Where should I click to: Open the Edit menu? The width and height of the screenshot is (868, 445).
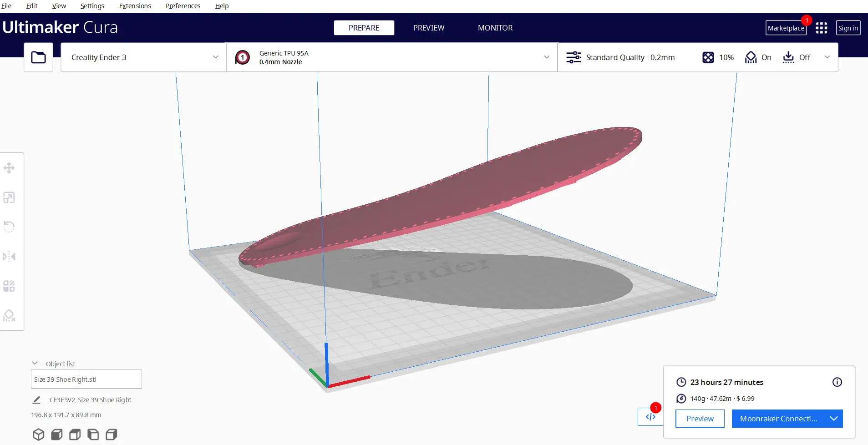coord(32,6)
